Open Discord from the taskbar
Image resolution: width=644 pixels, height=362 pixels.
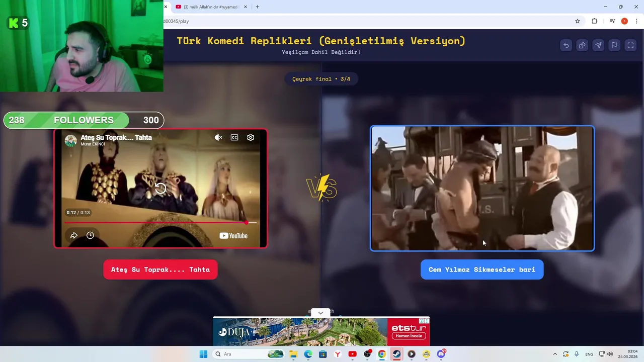(441, 354)
